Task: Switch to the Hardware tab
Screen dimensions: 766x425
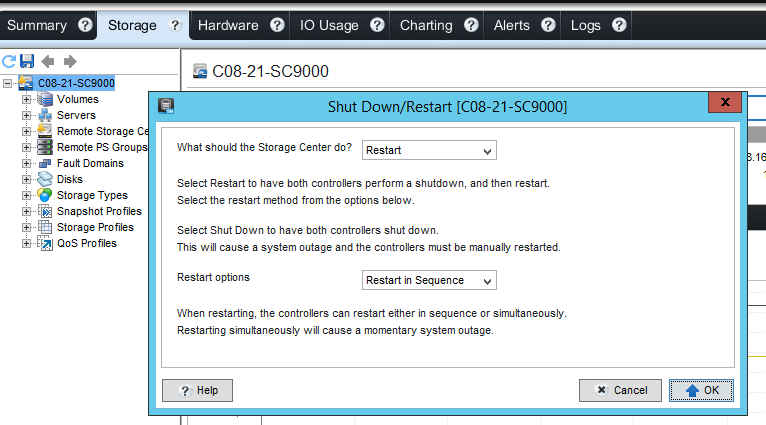Action: [228, 25]
